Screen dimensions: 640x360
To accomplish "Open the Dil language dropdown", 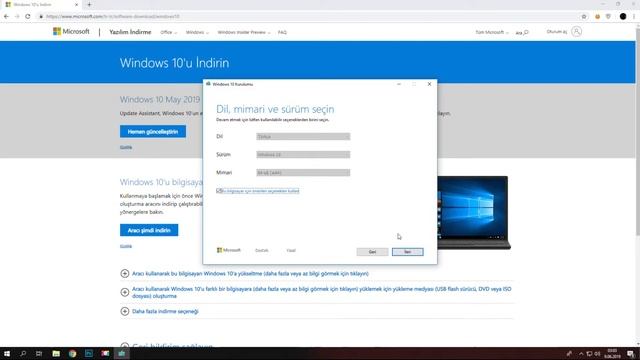I will [303, 136].
